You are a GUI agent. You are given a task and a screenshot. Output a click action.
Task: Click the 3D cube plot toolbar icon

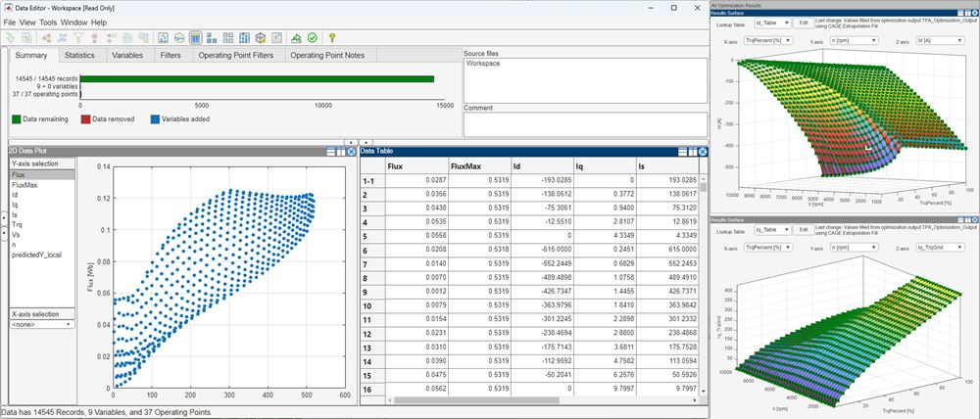click(261, 38)
